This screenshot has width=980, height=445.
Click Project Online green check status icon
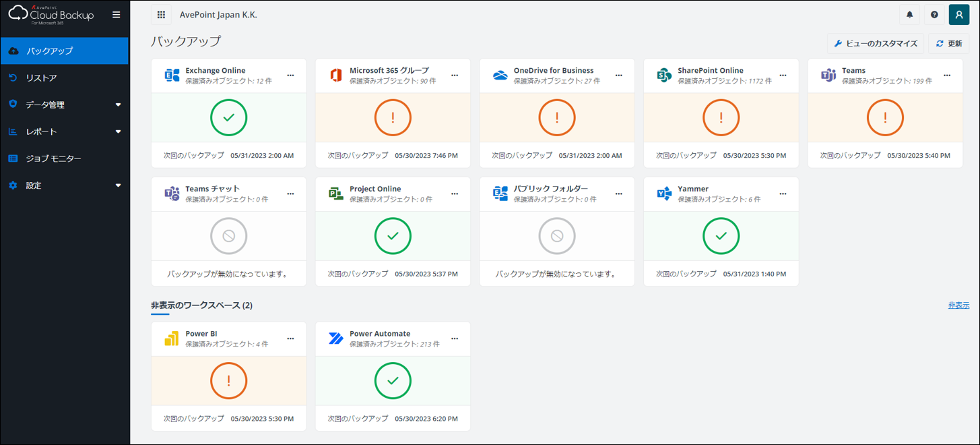click(393, 236)
